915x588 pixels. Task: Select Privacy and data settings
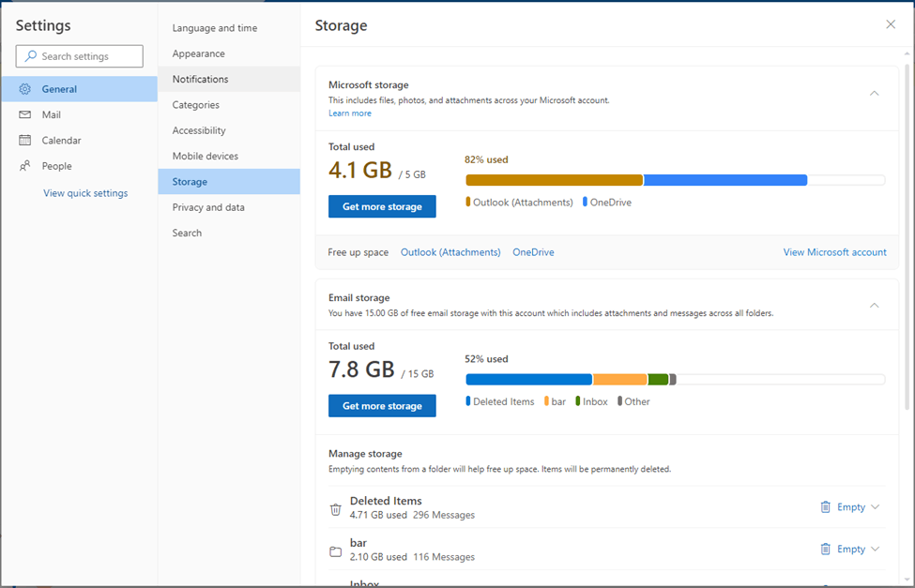coord(229,207)
